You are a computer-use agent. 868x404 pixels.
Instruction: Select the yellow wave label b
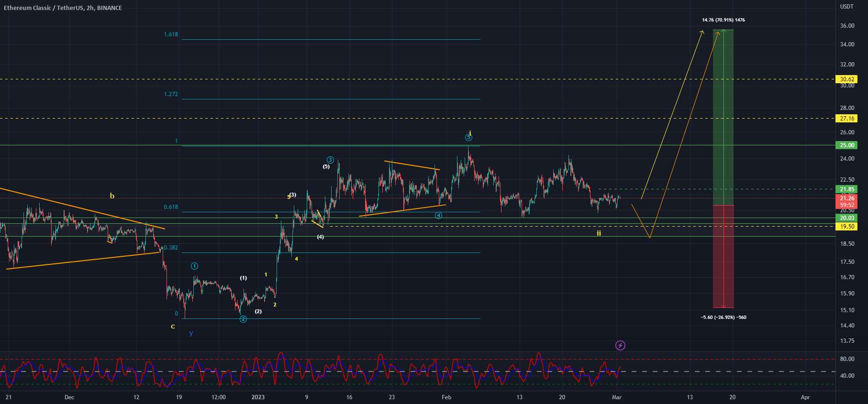112,196
